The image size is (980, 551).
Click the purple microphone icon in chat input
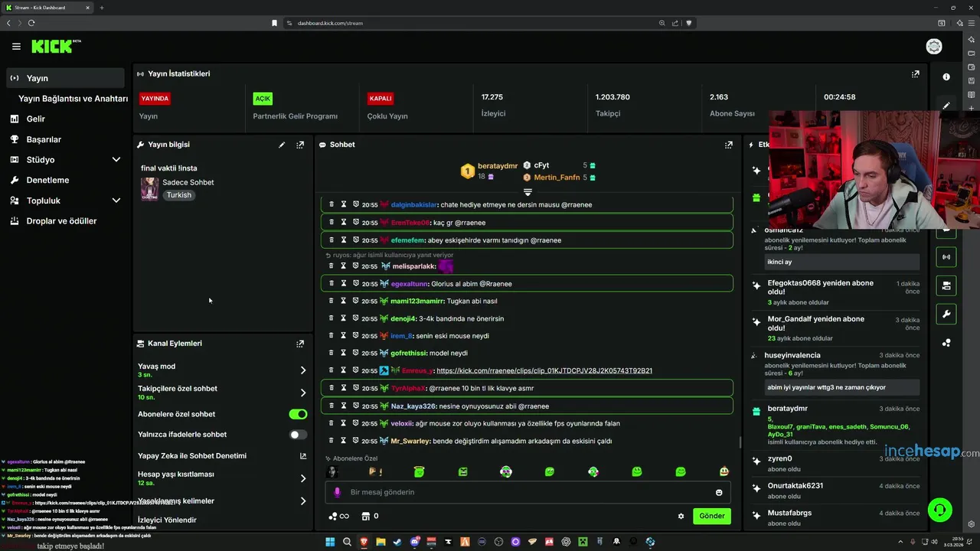(x=337, y=492)
